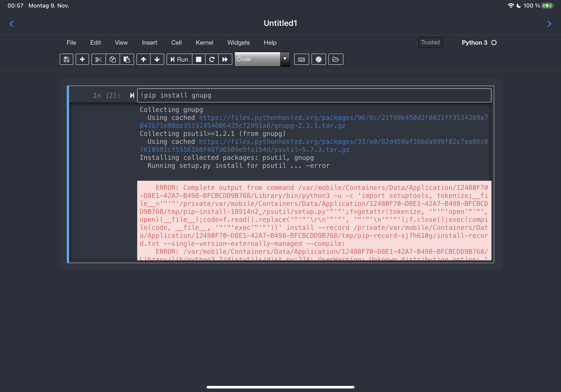The width and height of the screenshot is (561, 392).
Task: Open the Kernel menu
Action: [204, 43]
